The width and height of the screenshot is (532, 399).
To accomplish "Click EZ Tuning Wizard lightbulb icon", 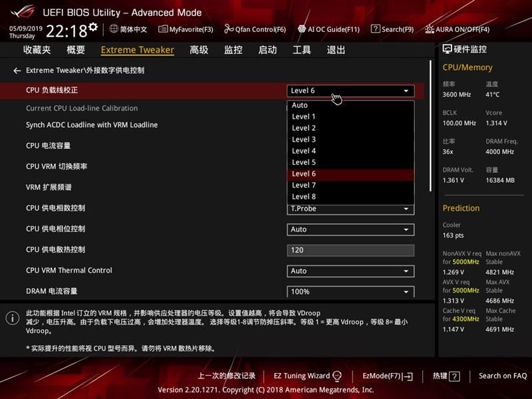I will 337,376.
